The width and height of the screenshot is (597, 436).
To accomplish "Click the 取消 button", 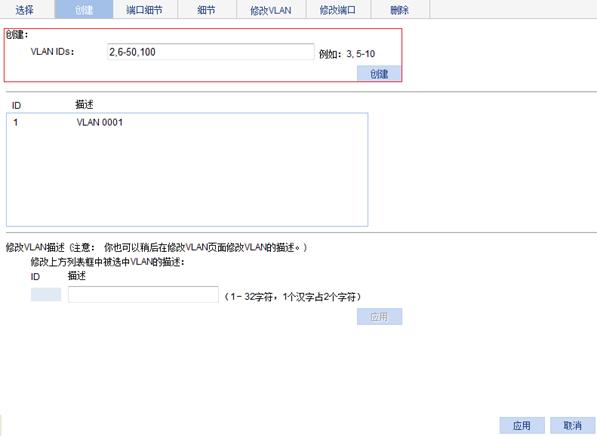I will click(x=573, y=425).
